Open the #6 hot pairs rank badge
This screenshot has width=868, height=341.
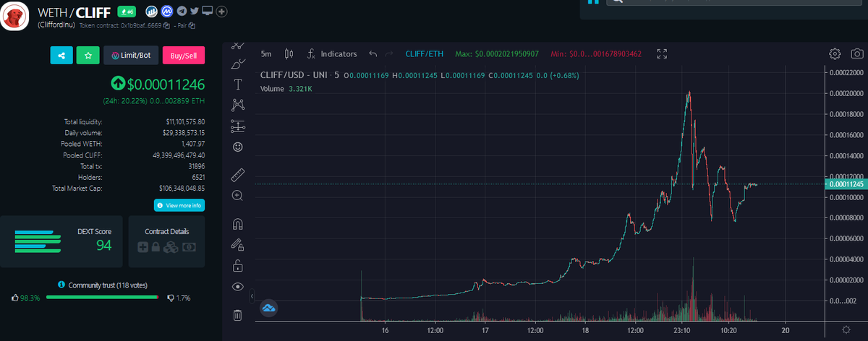coord(127,12)
